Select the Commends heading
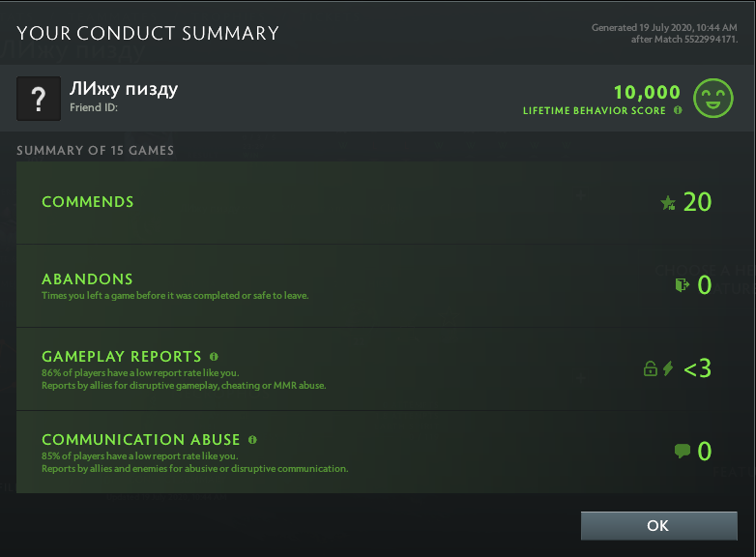 click(x=88, y=202)
